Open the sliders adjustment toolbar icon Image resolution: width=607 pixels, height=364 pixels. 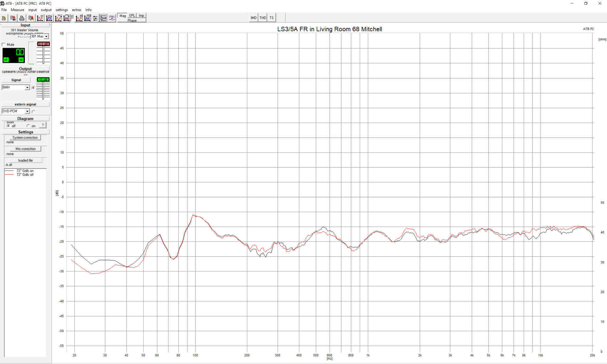click(95, 18)
